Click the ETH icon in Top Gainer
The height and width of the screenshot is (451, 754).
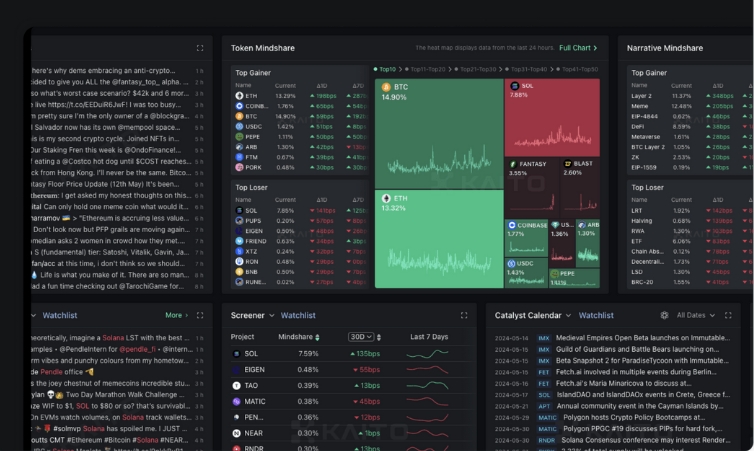coord(239,96)
